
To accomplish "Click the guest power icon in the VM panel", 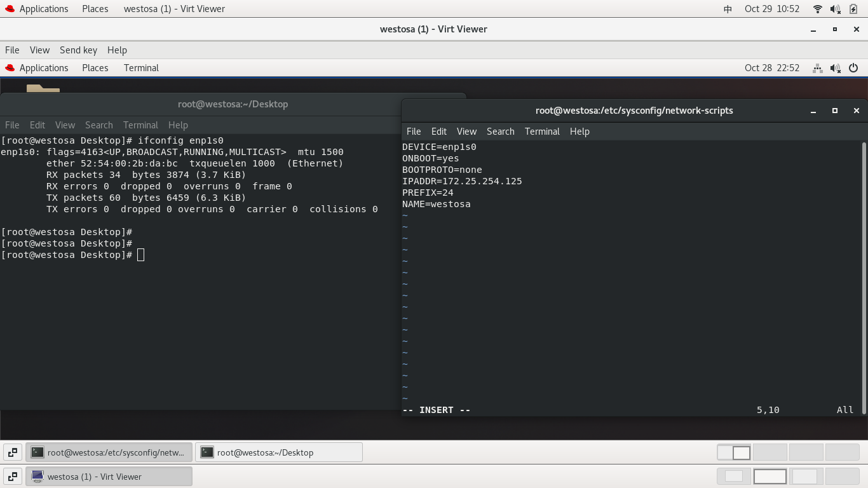I will click(854, 68).
